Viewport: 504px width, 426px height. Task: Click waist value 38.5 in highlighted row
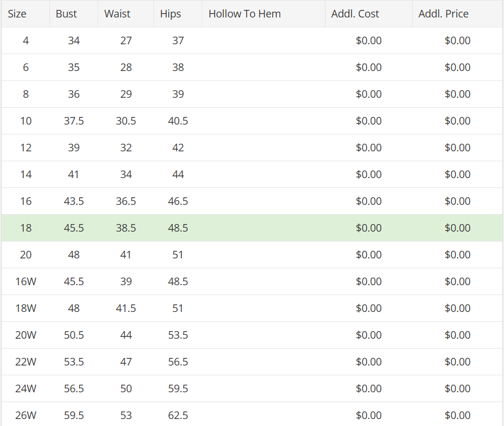tap(126, 228)
